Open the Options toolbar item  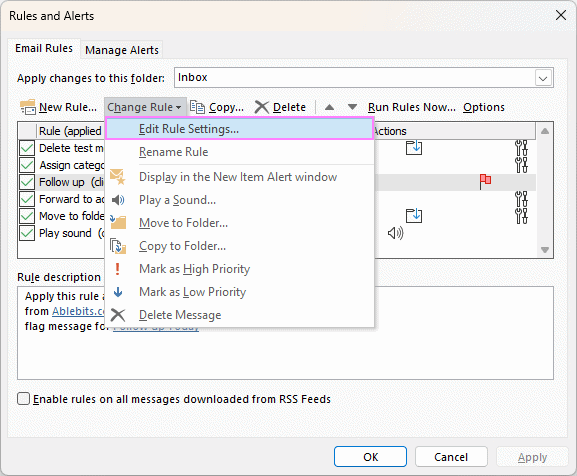click(484, 107)
